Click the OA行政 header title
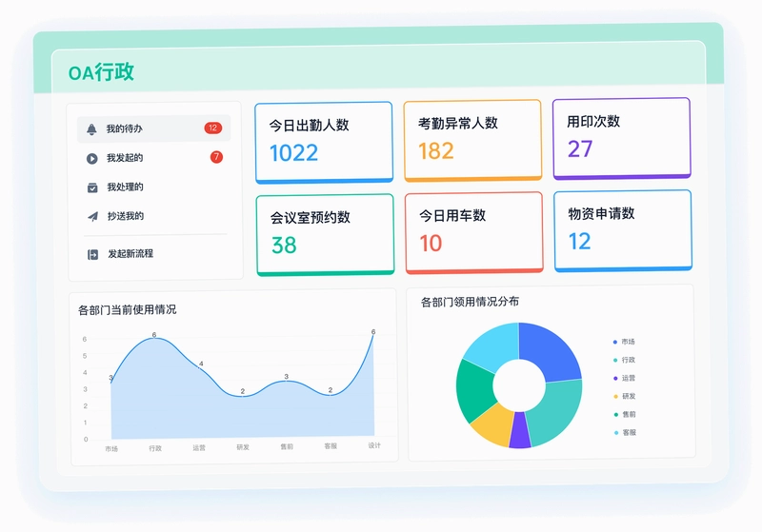Image resolution: width=762 pixels, height=532 pixels. (x=102, y=72)
